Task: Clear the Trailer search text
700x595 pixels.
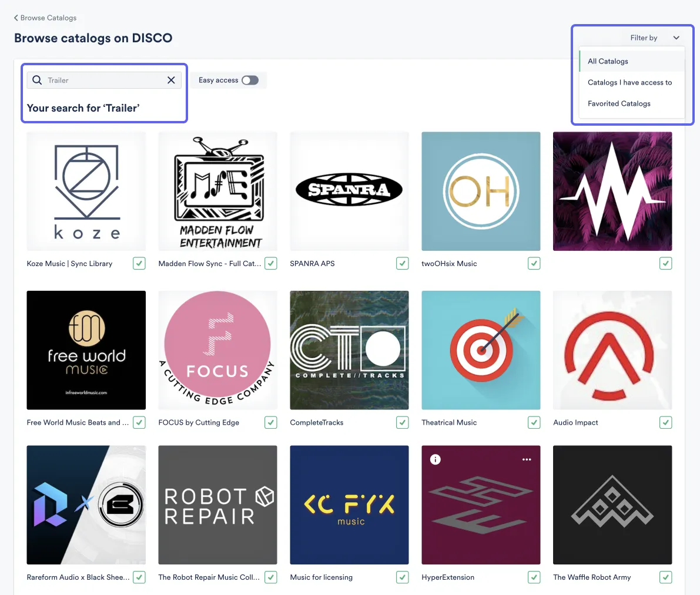Action: coord(171,80)
